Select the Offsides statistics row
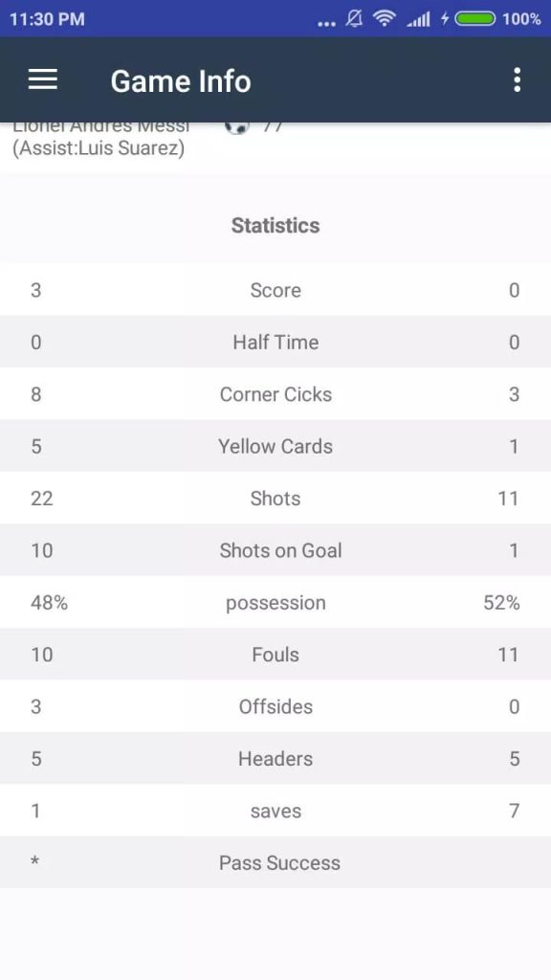The width and height of the screenshot is (551, 980). point(275,707)
